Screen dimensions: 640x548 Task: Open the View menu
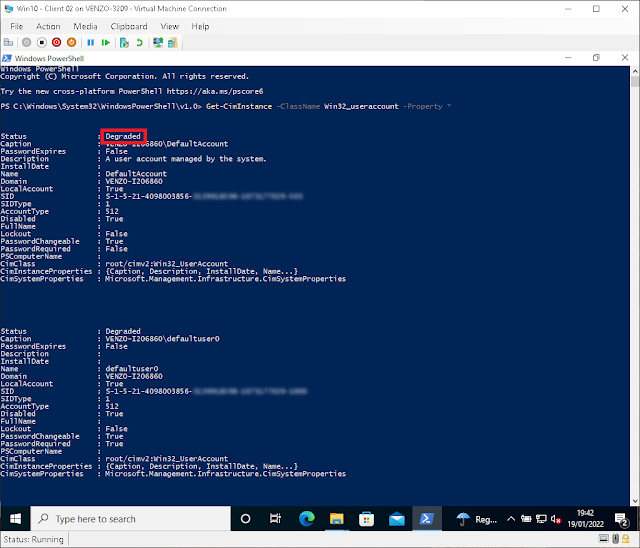(170, 27)
